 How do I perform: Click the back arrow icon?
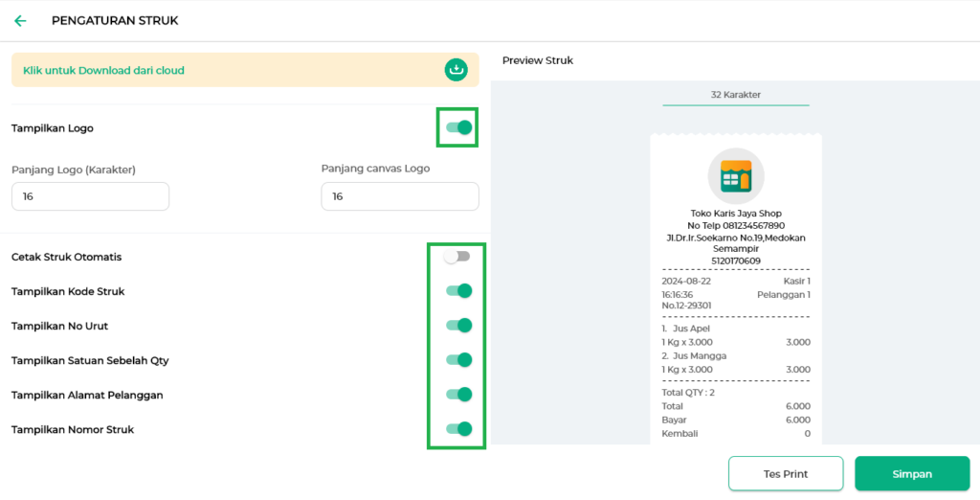point(20,20)
